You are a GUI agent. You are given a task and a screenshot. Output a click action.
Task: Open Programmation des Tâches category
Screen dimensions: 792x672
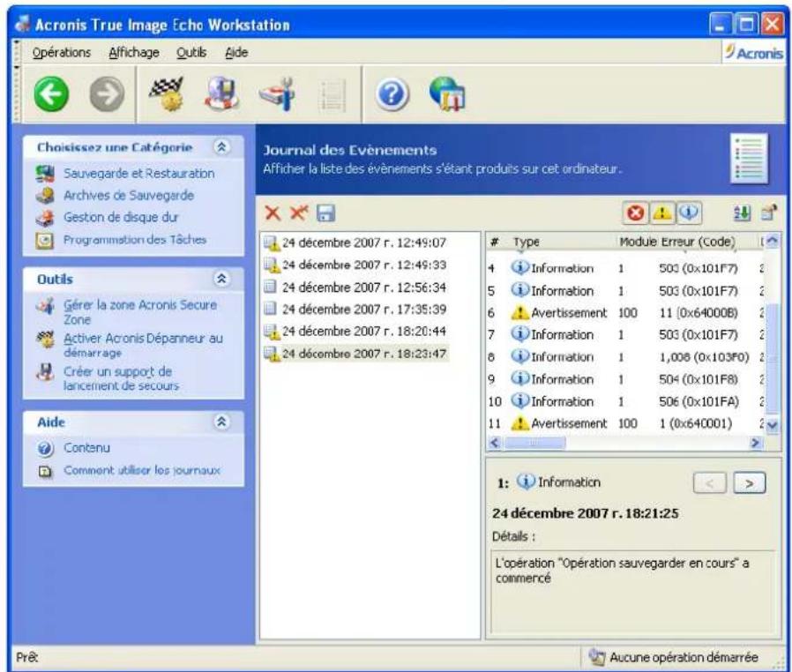(135, 240)
